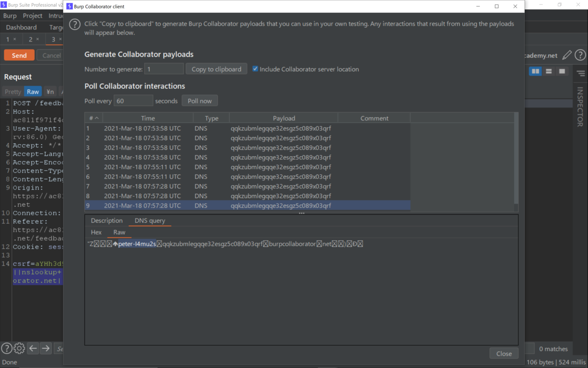
Task: Open the vertical INSPECTOR side panel
Action: (580, 107)
